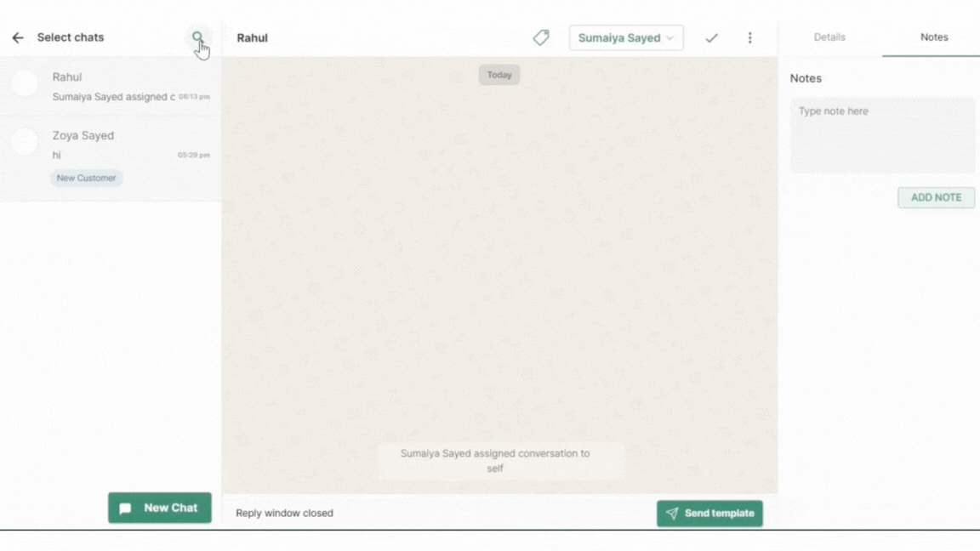Viewport: 980px width, 551px height.
Task: Expand the Sumaiya Sayed assignee dropdown
Action: click(625, 37)
